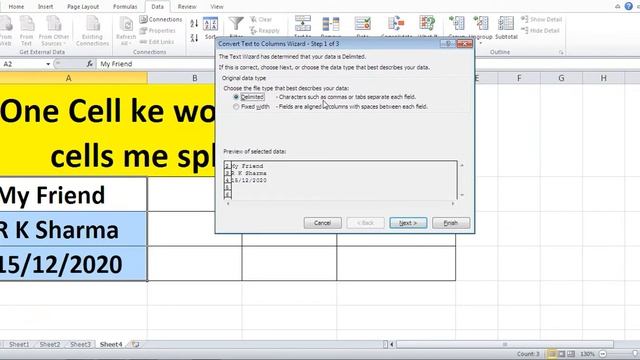Select the cell containing 15/12/2020

(73, 264)
